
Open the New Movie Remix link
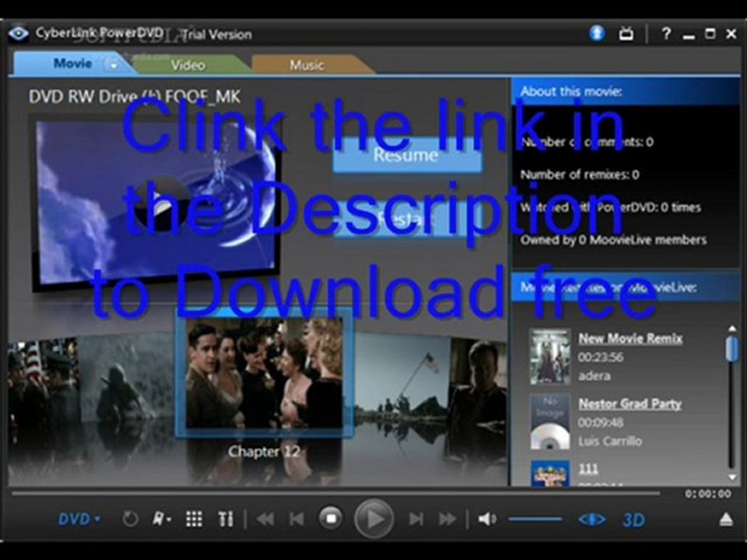(630, 338)
